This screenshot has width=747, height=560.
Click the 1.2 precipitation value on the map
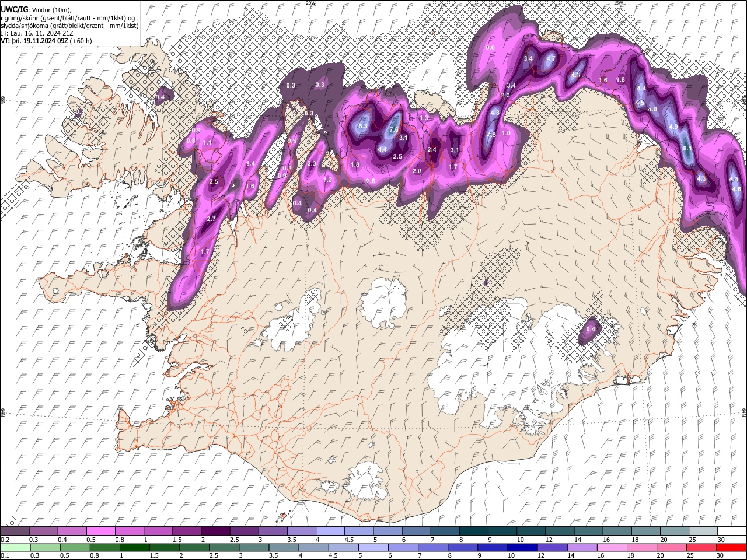(327, 180)
